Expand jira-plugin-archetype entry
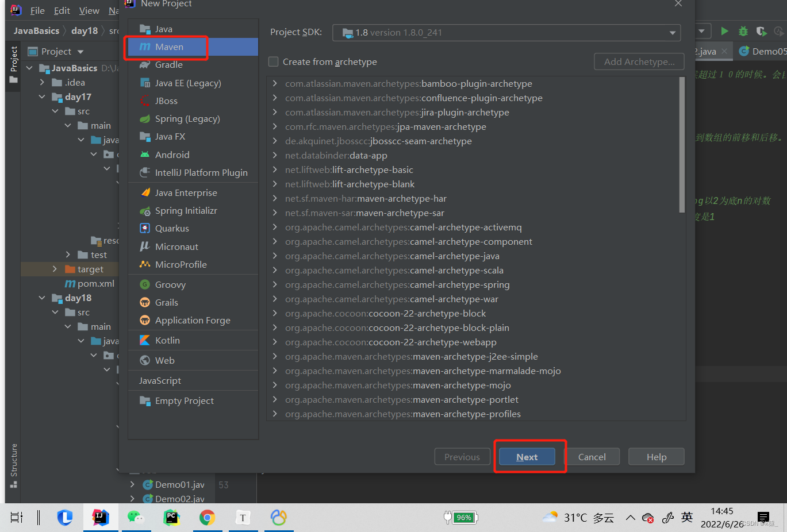This screenshot has width=787, height=532. click(275, 112)
